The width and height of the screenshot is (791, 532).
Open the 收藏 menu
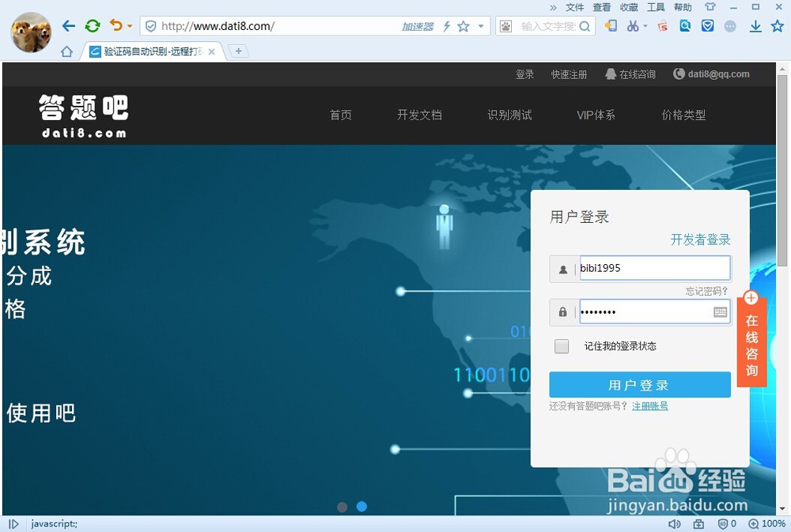coord(629,7)
